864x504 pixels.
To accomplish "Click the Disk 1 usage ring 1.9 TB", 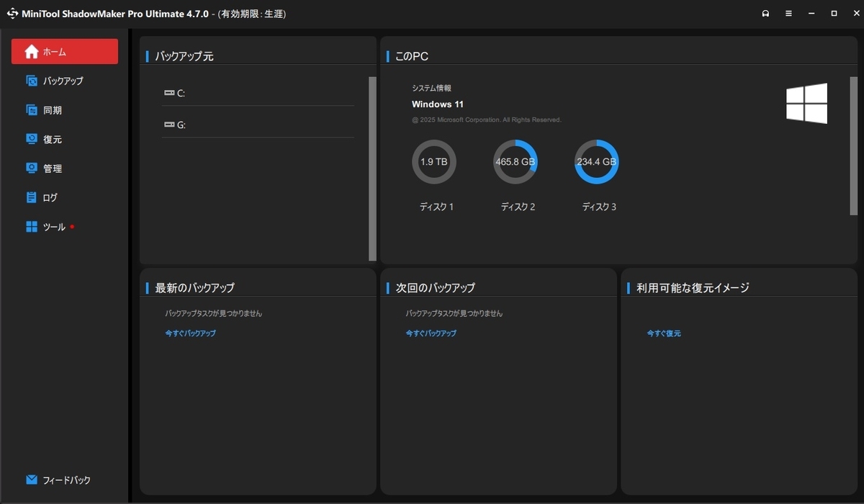I will click(x=434, y=162).
